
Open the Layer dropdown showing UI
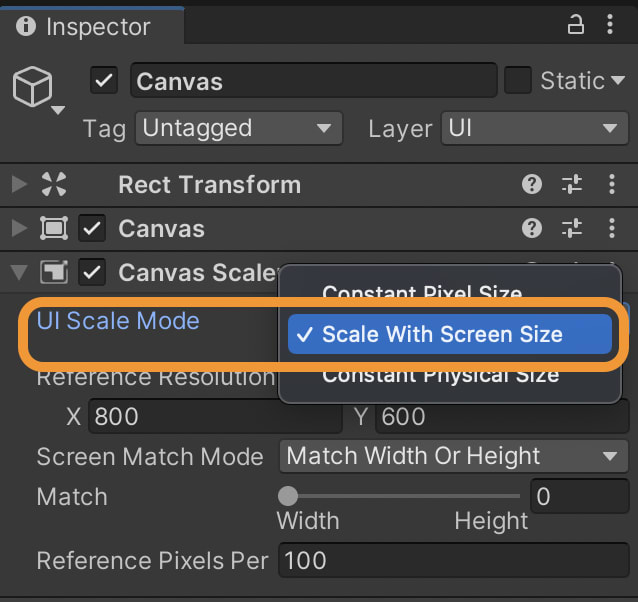(535, 128)
